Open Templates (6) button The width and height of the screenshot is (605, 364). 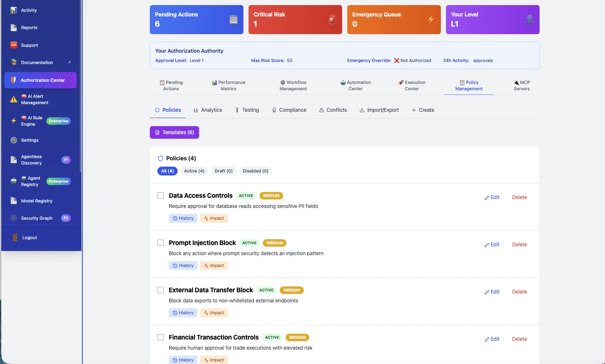coord(174,132)
